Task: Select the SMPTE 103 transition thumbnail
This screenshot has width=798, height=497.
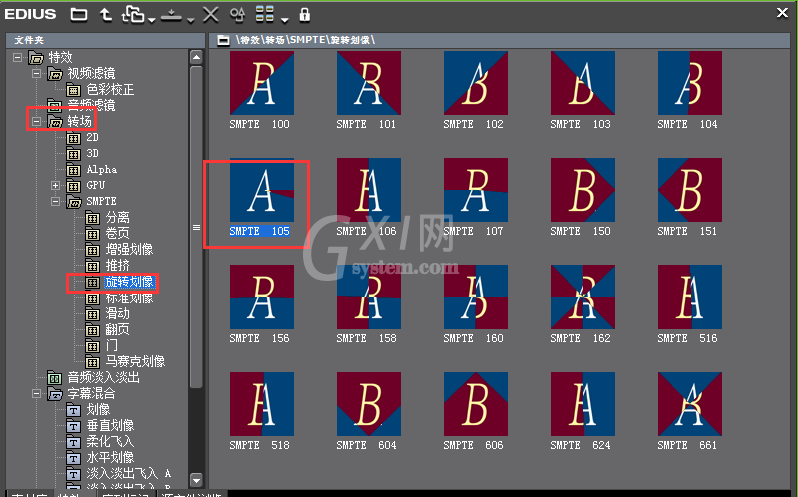Action: (583, 83)
